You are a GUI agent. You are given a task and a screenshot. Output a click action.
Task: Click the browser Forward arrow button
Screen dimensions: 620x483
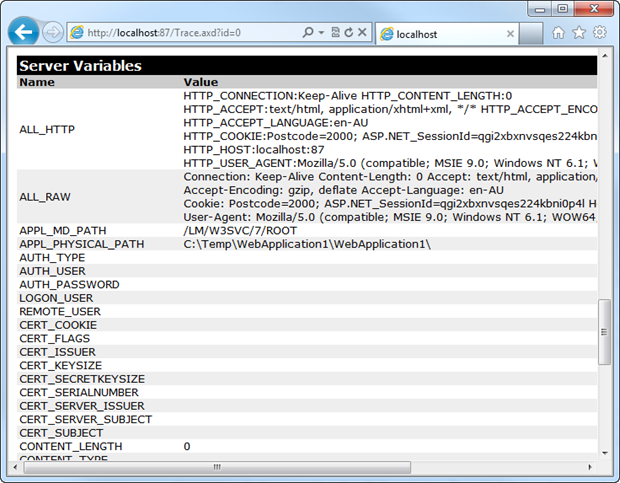click(53, 32)
